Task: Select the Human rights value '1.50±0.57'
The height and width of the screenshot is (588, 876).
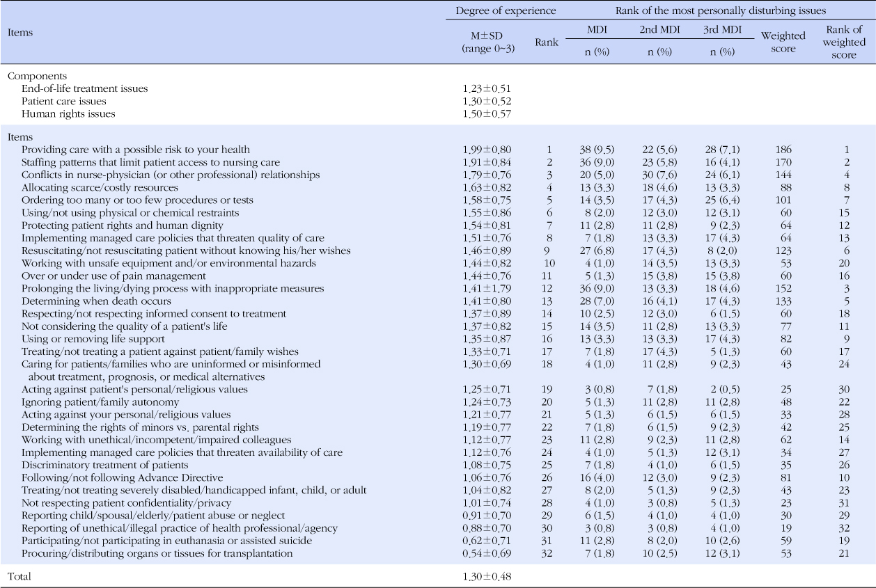Action: click(487, 113)
